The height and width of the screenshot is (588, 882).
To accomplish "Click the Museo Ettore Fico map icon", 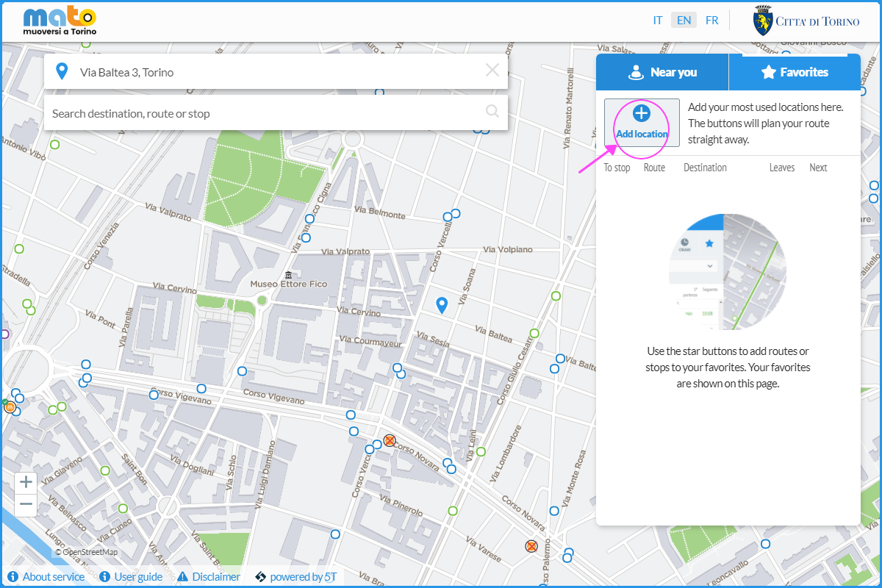I will tap(287, 274).
